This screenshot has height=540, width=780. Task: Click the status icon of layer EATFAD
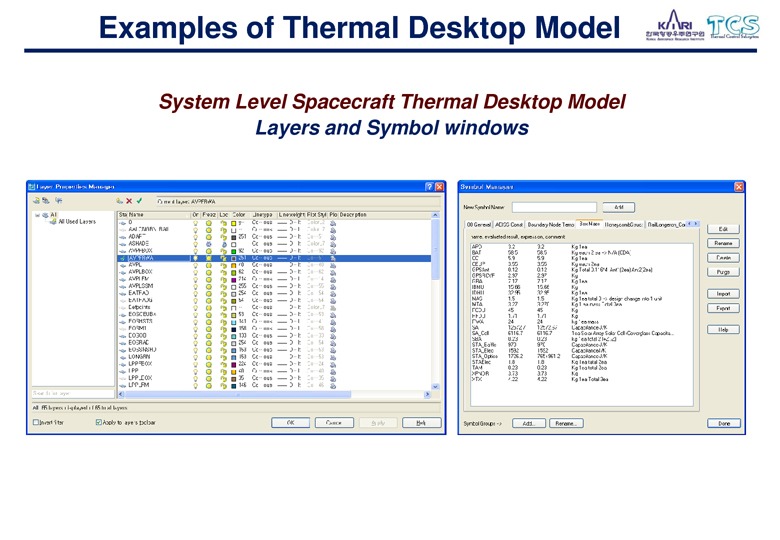click(123, 293)
